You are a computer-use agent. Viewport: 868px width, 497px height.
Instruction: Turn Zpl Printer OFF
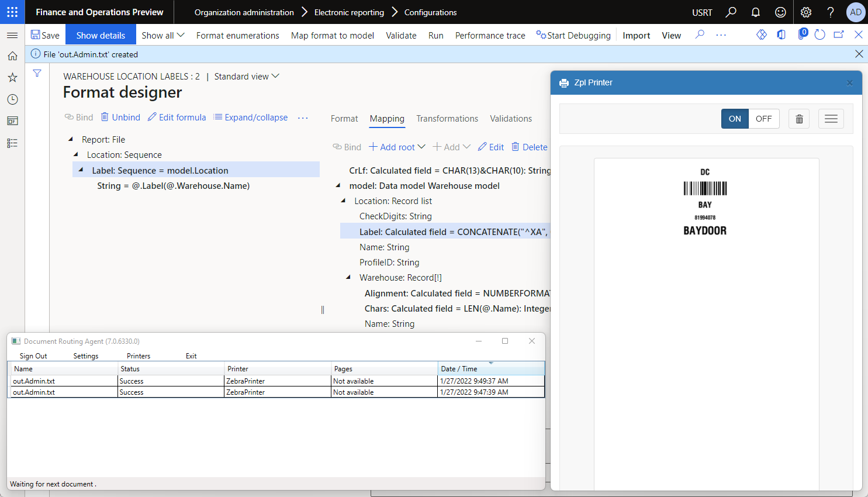[x=764, y=119]
